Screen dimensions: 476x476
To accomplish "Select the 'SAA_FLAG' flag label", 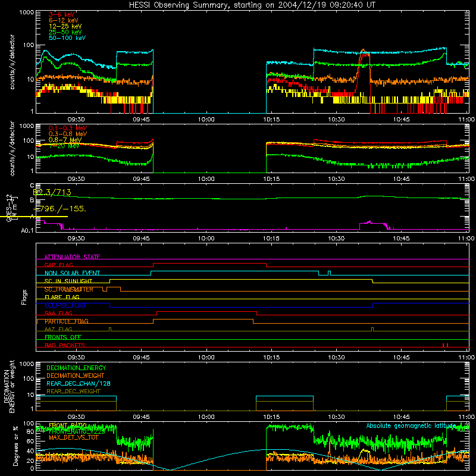I will 58,313.
